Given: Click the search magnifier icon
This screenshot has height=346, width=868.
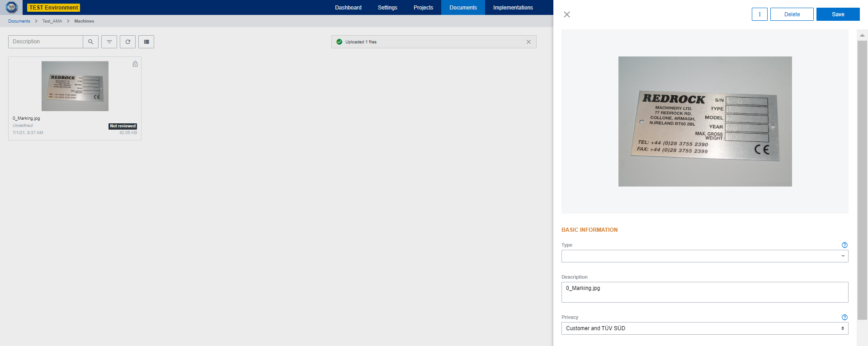Looking at the screenshot, I should click(x=90, y=42).
